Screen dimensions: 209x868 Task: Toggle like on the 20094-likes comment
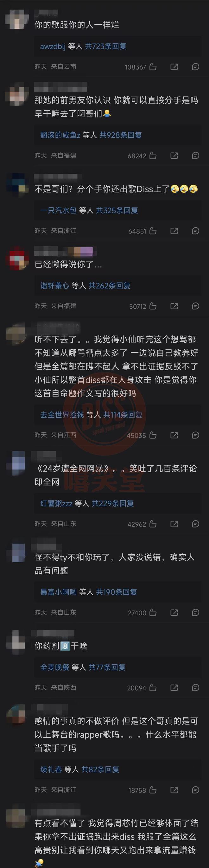pyautogui.click(x=153, y=688)
